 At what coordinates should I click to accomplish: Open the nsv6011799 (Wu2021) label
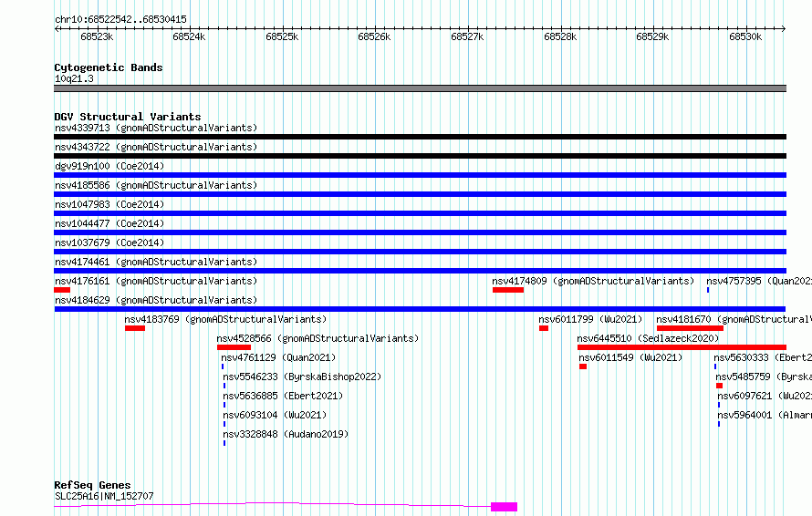point(590,319)
